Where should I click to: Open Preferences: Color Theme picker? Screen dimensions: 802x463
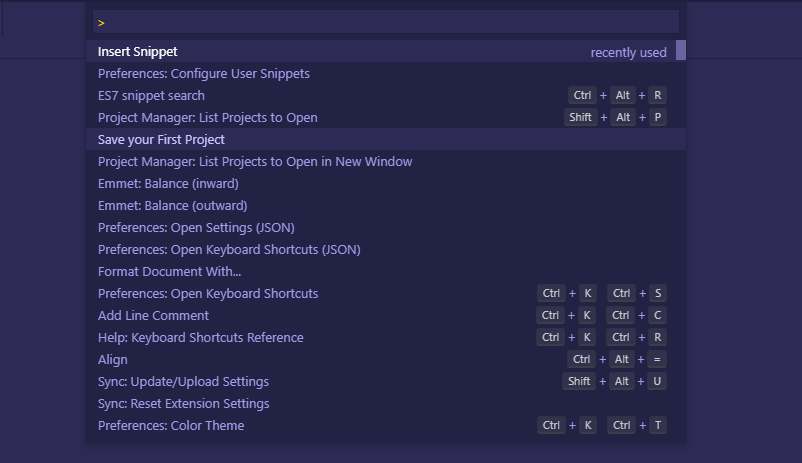(x=171, y=426)
